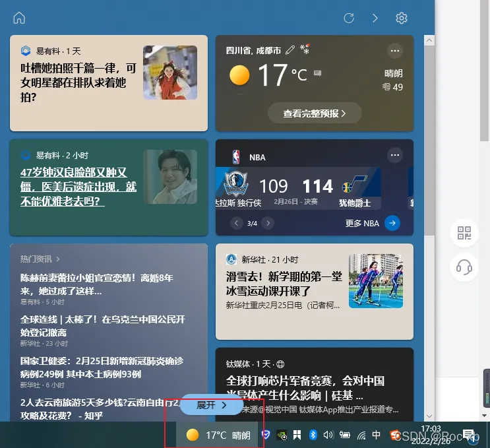
Task: Show the previous NBA game
Action: pos(236,223)
